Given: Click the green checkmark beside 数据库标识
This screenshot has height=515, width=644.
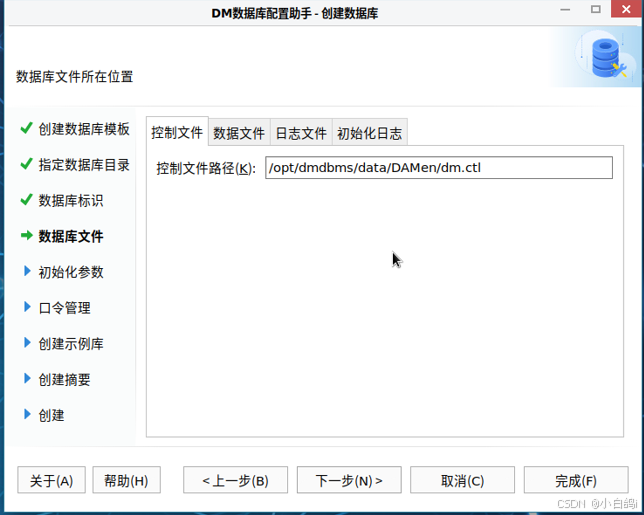Looking at the screenshot, I should pos(26,199).
